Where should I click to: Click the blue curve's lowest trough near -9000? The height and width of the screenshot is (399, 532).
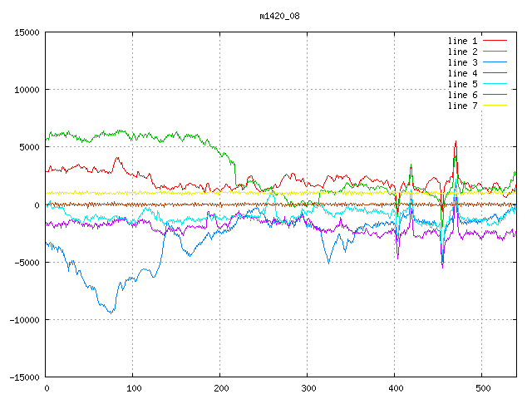tap(111, 312)
